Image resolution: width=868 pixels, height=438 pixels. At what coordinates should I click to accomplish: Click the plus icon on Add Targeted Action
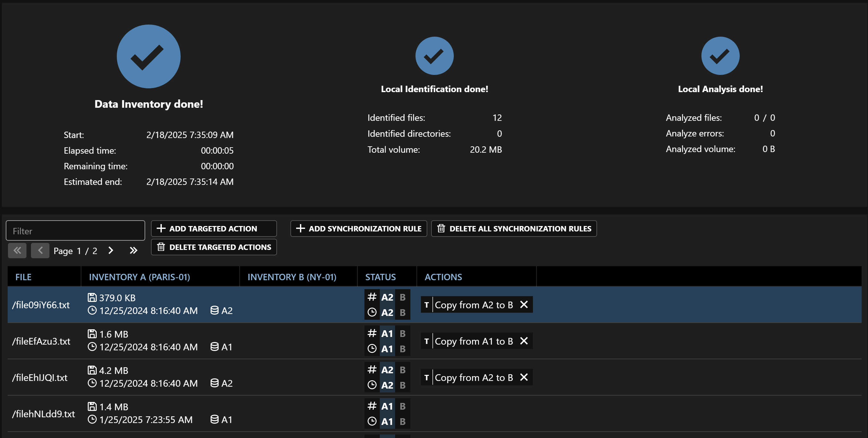[161, 228]
